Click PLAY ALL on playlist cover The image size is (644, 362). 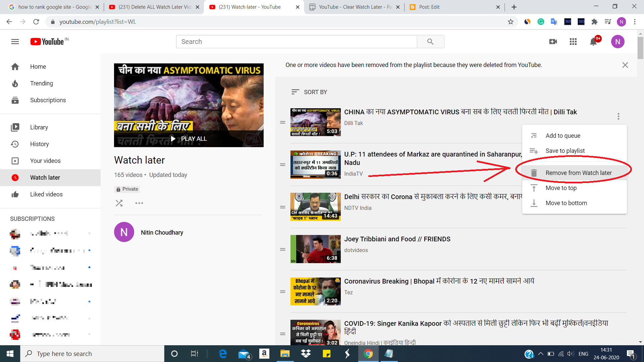coord(189,139)
